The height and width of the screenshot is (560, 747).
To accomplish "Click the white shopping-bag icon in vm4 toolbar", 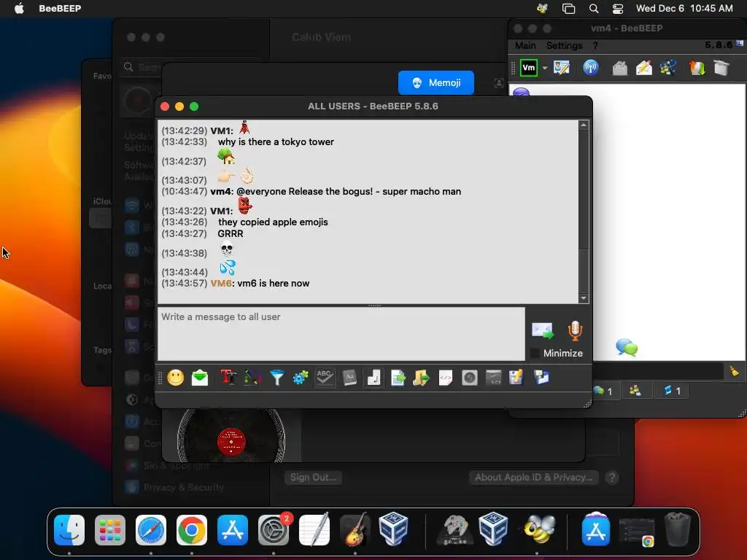I will pos(721,68).
